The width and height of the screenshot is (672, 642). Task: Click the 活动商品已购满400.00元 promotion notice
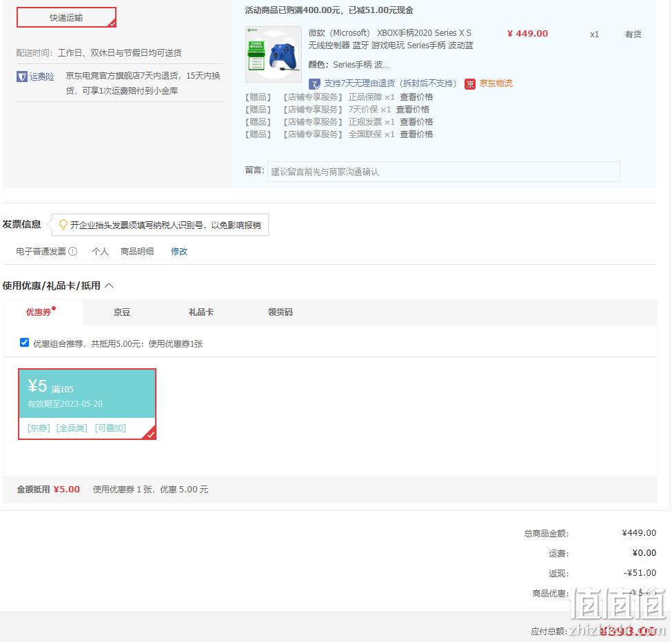pos(329,10)
